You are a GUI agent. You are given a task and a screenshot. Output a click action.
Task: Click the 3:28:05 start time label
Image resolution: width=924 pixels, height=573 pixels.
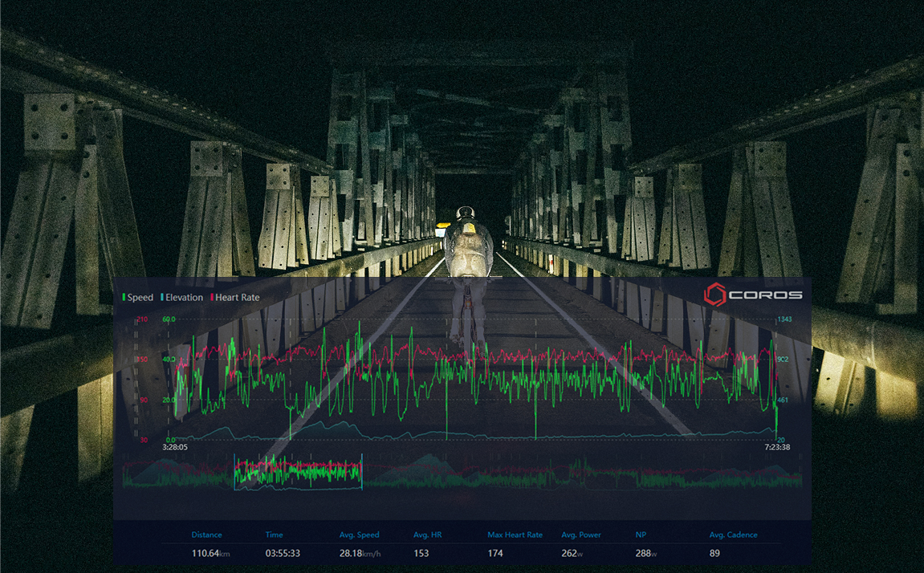click(175, 447)
